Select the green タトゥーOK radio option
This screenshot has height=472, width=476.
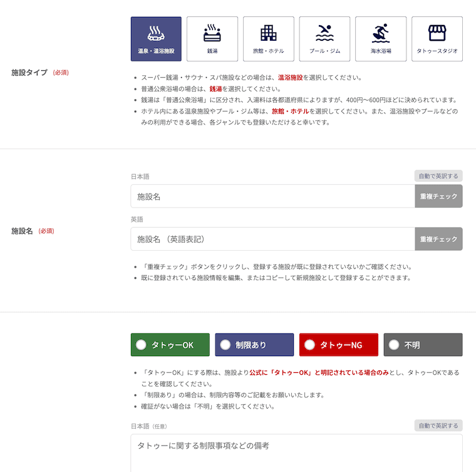point(170,345)
